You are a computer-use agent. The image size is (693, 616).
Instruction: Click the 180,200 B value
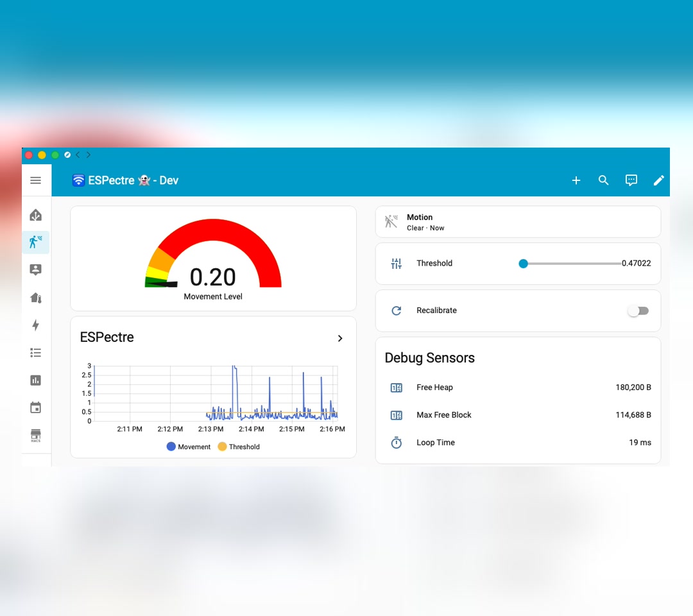click(633, 388)
